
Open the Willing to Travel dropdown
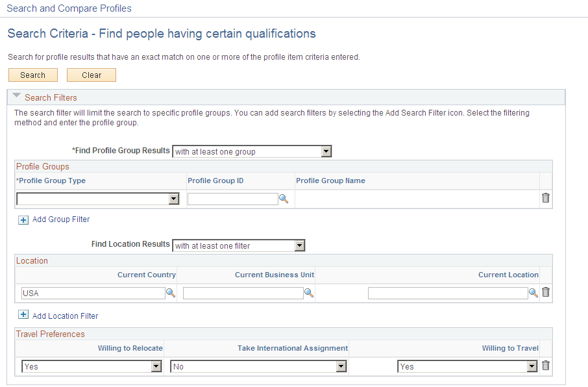[x=532, y=366]
